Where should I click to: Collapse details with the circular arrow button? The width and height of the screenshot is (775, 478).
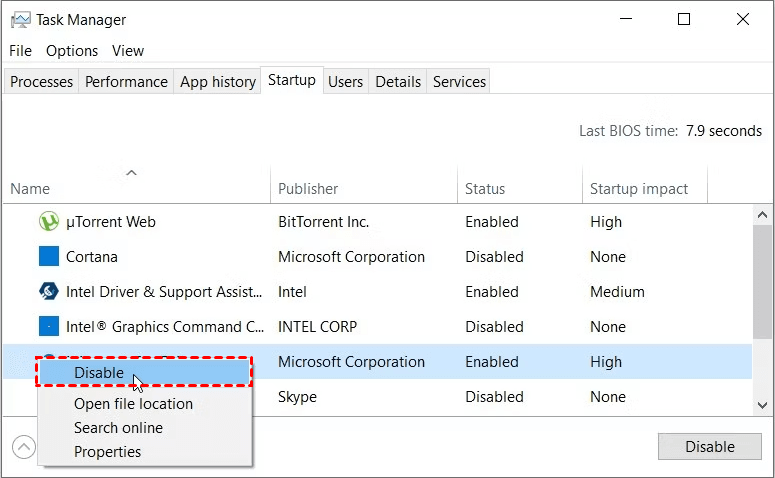24,447
